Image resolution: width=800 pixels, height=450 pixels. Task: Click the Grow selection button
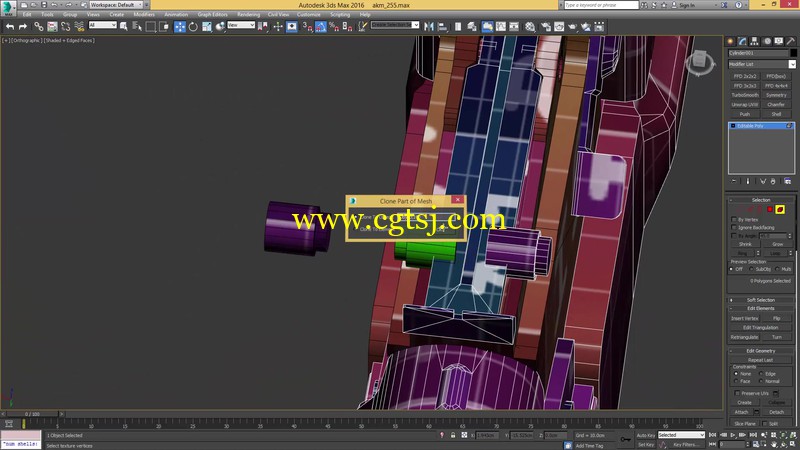click(x=777, y=244)
